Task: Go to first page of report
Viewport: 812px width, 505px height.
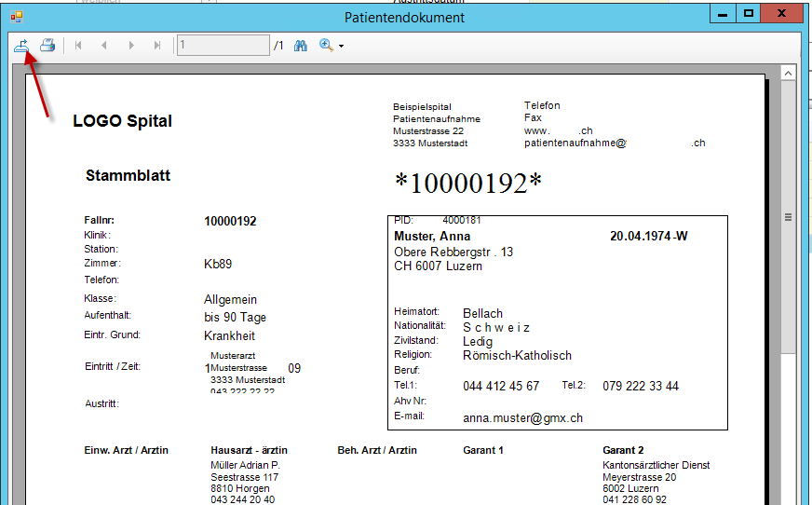Action: 78,45
